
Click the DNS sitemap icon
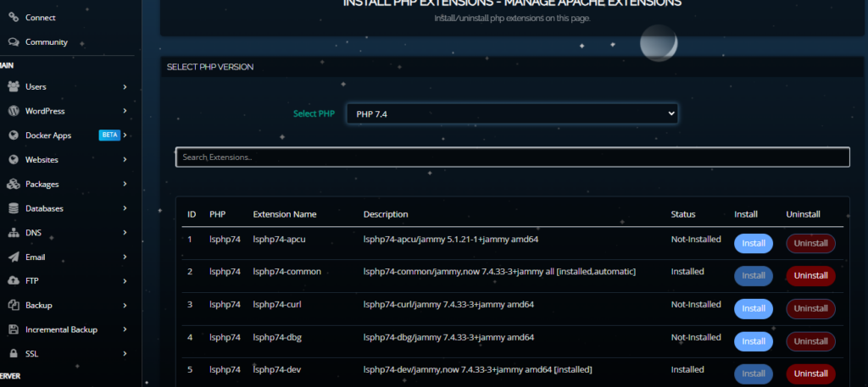tap(14, 233)
